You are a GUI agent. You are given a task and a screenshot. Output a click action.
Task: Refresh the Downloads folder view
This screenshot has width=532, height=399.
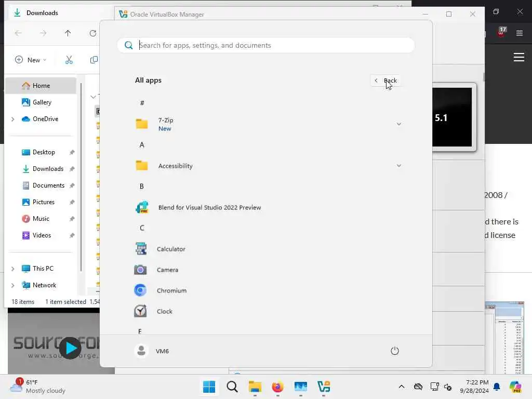click(92, 33)
